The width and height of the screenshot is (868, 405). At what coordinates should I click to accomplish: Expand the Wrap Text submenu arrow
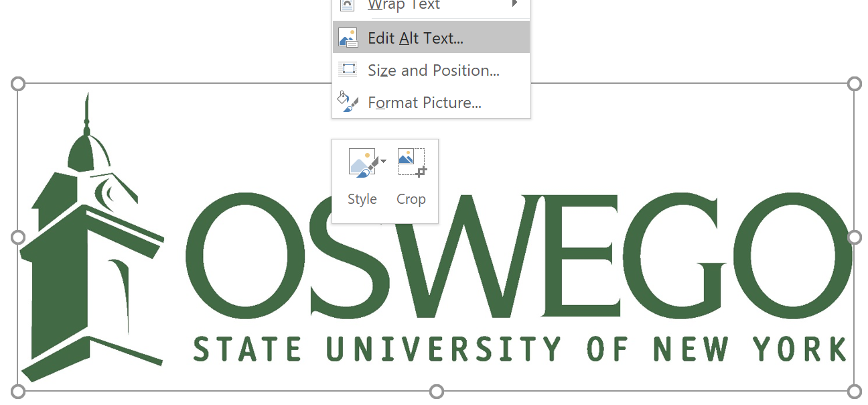tap(515, 4)
